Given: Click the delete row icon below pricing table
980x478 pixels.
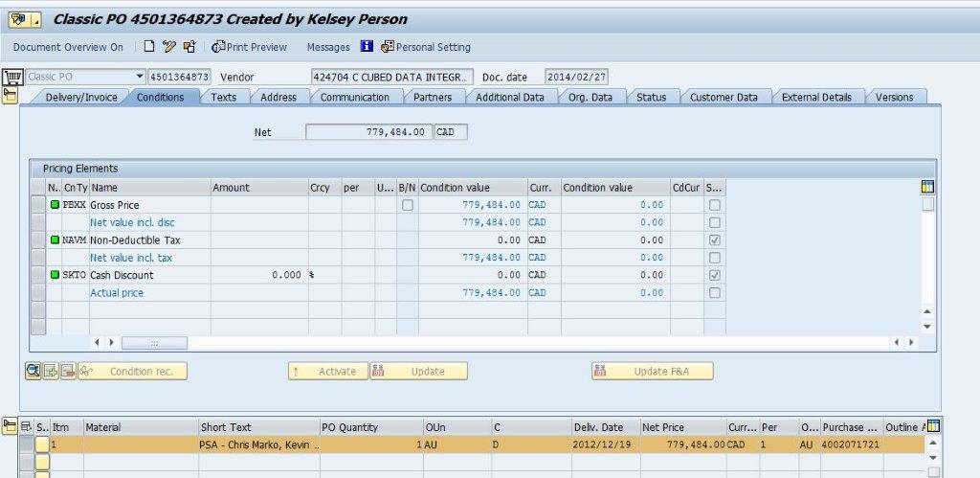Looking at the screenshot, I should pyautogui.click(x=68, y=372).
